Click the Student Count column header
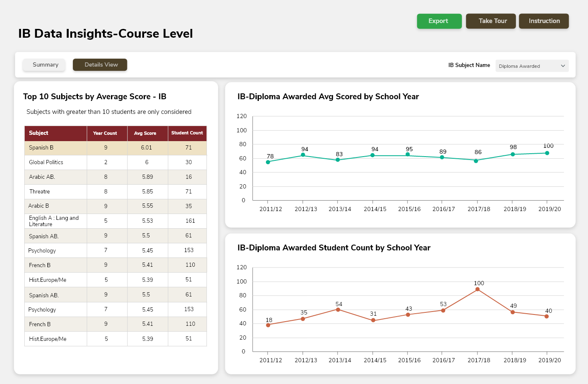588x384 pixels. [187, 133]
